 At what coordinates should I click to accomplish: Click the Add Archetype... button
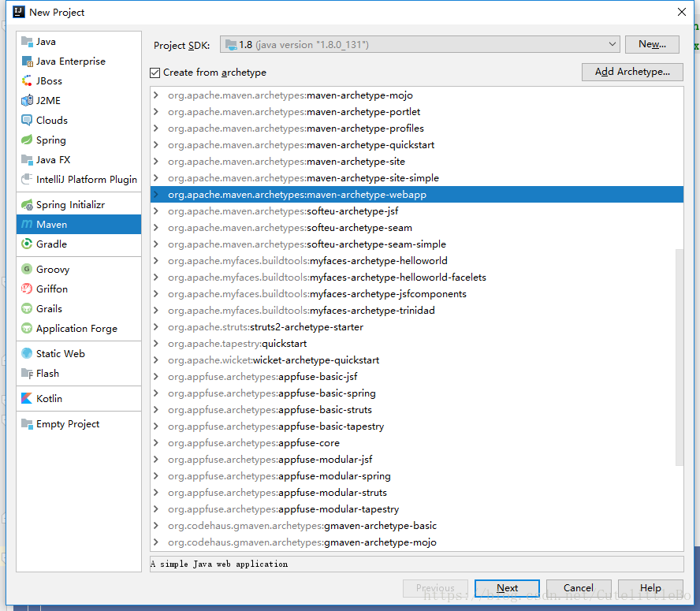click(632, 72)
